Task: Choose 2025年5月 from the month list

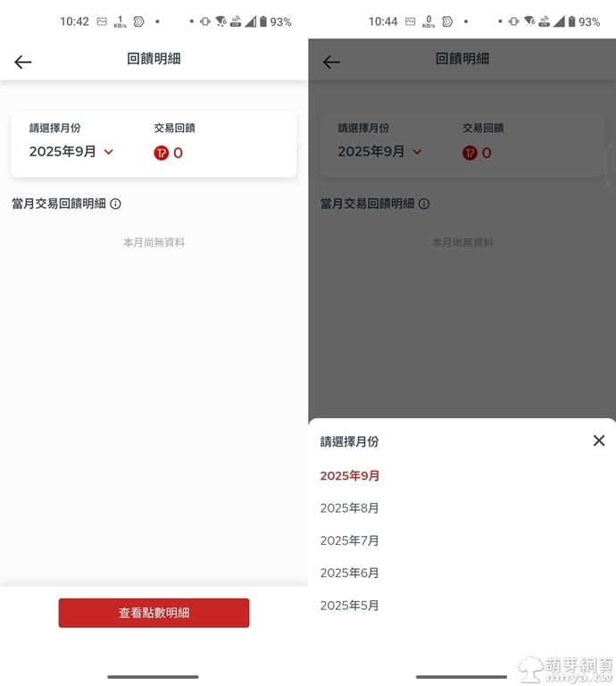Action: pos(350,606)
